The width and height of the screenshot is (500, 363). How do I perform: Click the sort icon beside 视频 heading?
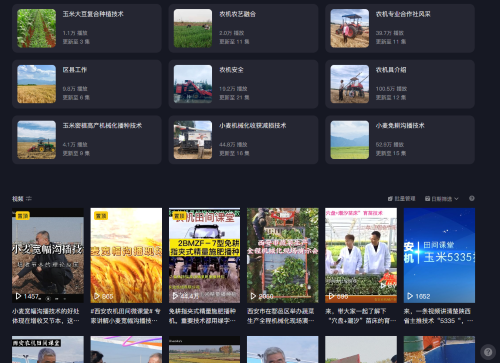29,199
